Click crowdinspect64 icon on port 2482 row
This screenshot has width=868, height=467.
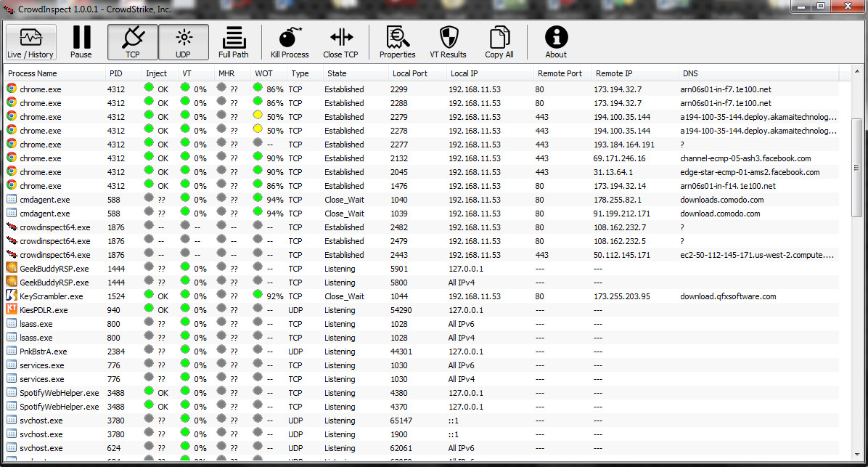coord(12,227)
